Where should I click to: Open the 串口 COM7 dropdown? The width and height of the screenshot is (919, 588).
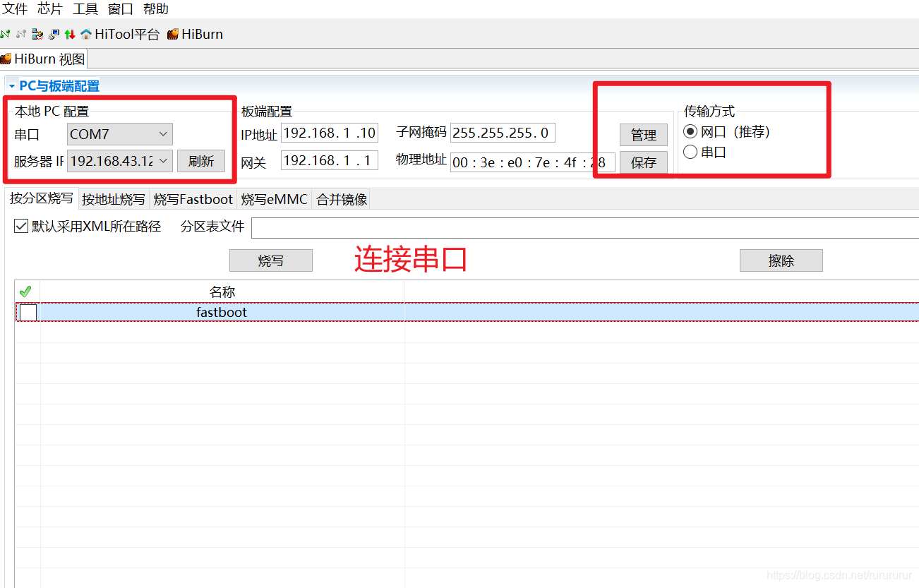click(163, 134)
